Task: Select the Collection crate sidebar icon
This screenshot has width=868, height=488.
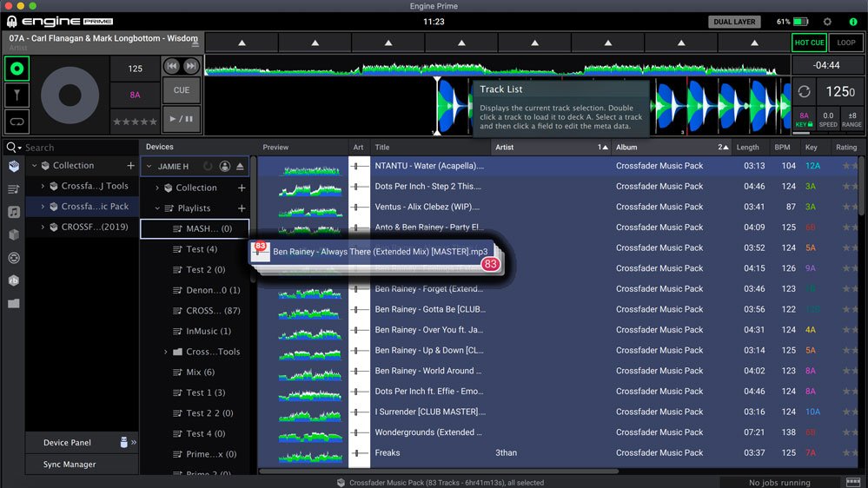Action: (x=14, y=166)
